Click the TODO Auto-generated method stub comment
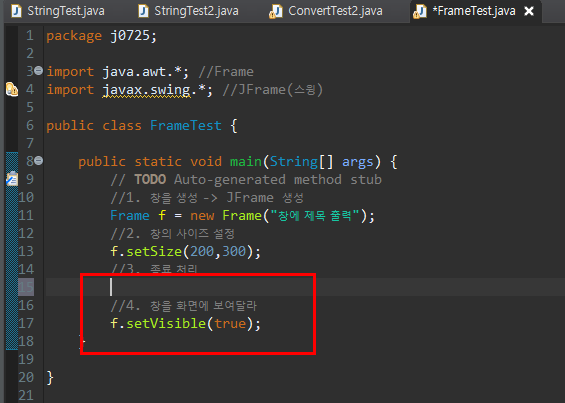Screen dimensions: 565x403 pos(246,180)
